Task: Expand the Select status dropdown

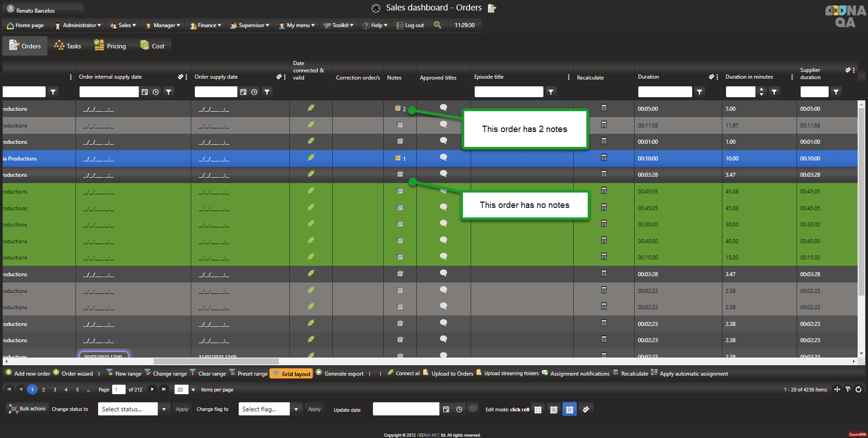Action: (x=164, y=410)
